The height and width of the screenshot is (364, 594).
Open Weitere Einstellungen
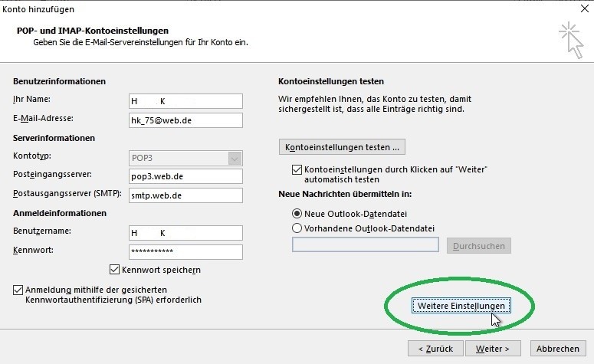tap(461, 306)
